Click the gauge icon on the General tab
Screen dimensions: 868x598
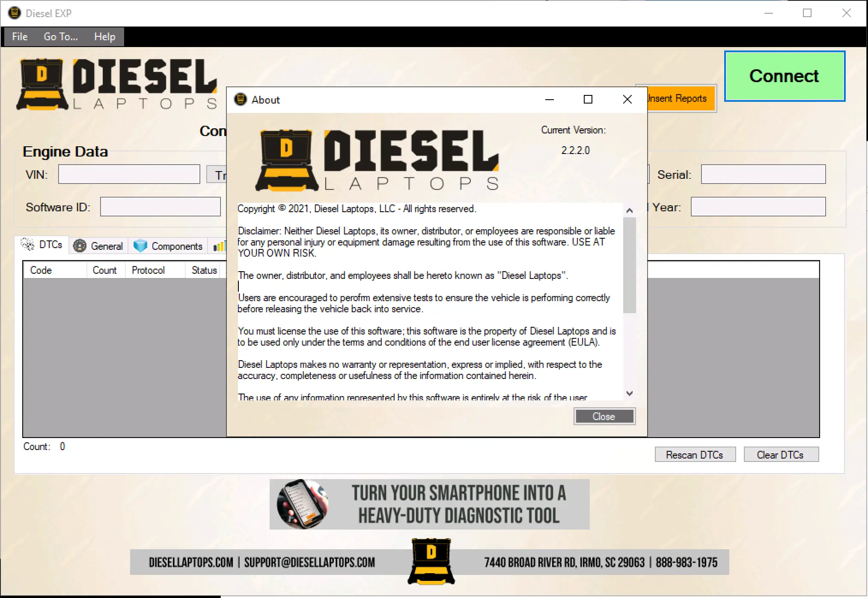80,246
